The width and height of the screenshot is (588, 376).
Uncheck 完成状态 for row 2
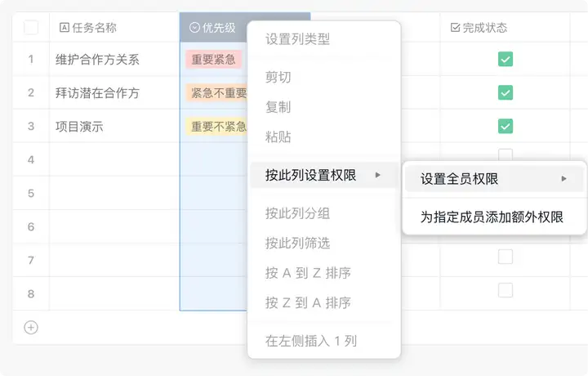[506, 92]
